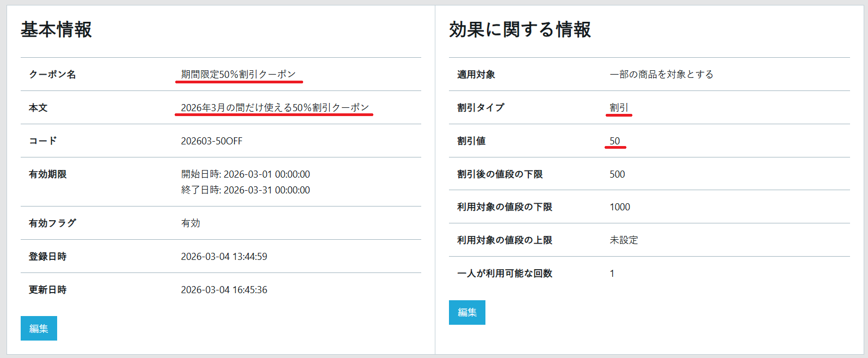868x358 pixels.
Task: Click the 利用対象の値段の下限 value 1000
Action: [x=620, y=207]
